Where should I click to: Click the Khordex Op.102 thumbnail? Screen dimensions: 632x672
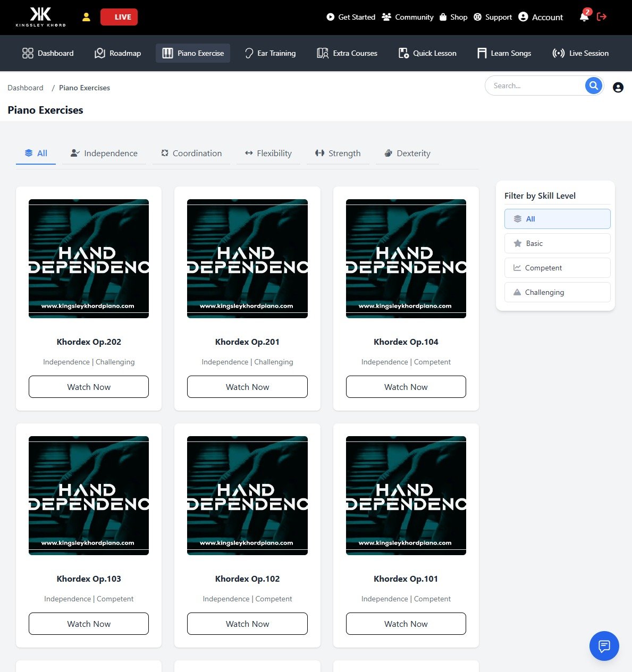[x=247, y=496]
